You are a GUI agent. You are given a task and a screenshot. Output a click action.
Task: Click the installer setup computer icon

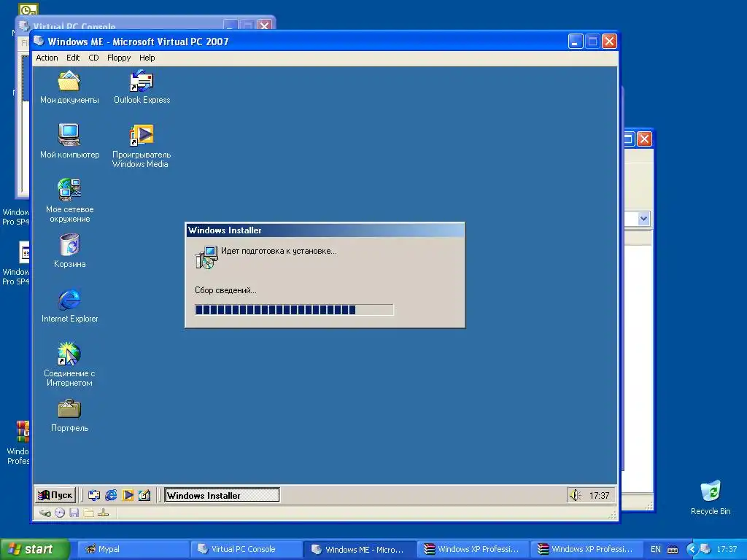[206, 257]
